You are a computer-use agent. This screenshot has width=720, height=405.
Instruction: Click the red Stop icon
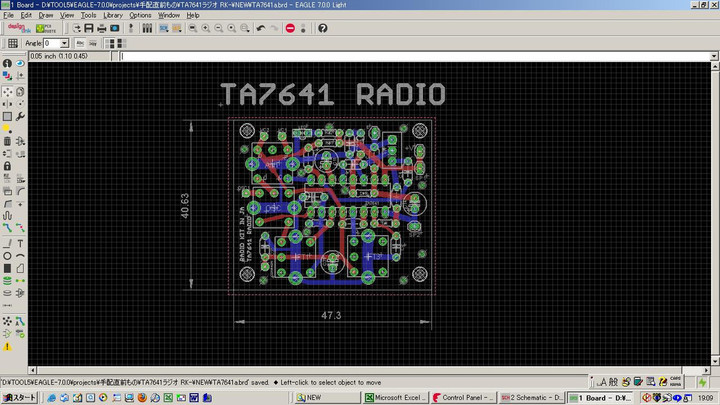[290, 28]
